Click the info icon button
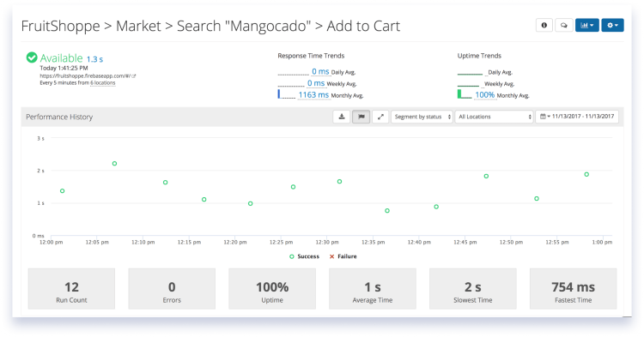Viewport: 644px width, 337px height. click(x=544, y=26)
